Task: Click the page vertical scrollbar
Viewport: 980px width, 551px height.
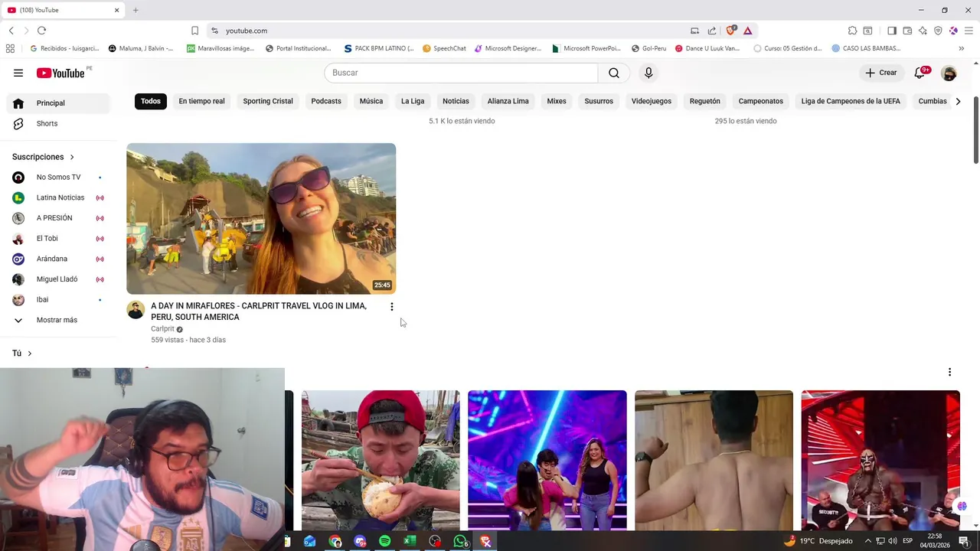Action: (x=975, y=130)
